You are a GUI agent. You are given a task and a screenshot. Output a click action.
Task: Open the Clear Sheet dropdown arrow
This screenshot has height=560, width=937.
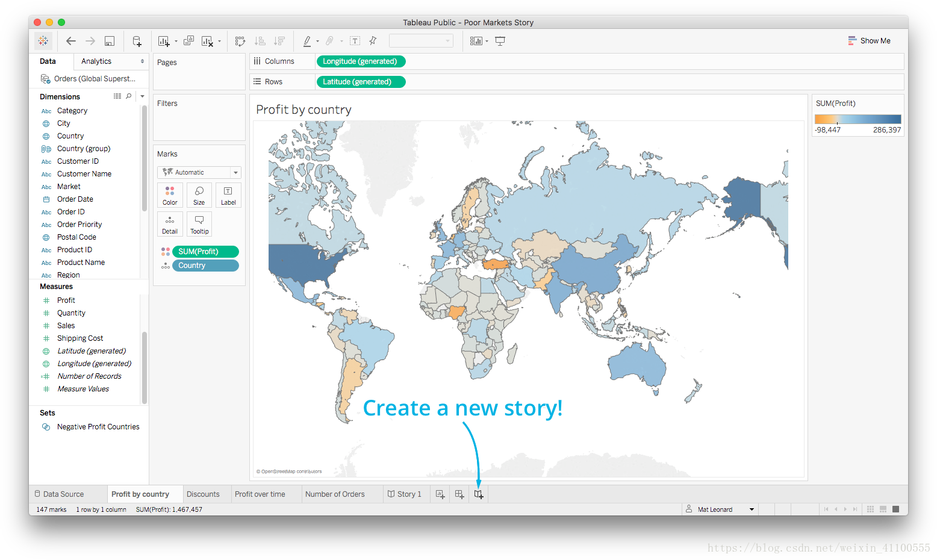219,42
